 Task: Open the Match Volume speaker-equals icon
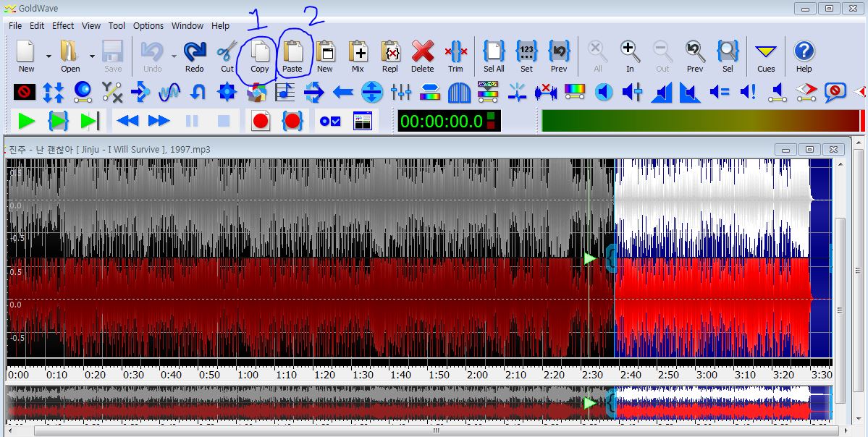point(719,92)
